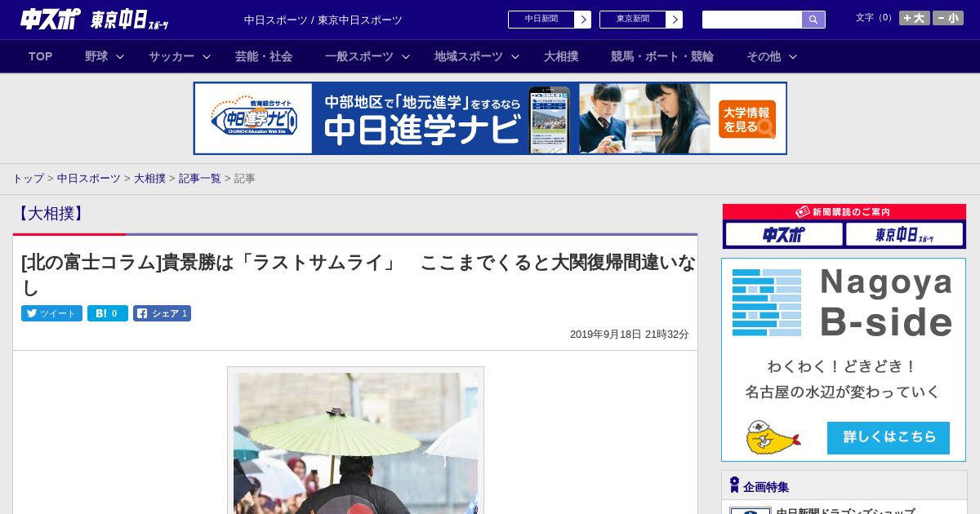Decrease font size with 小 button
The height and width of the screenshot is (514, 980).
[x=948, y=18]
